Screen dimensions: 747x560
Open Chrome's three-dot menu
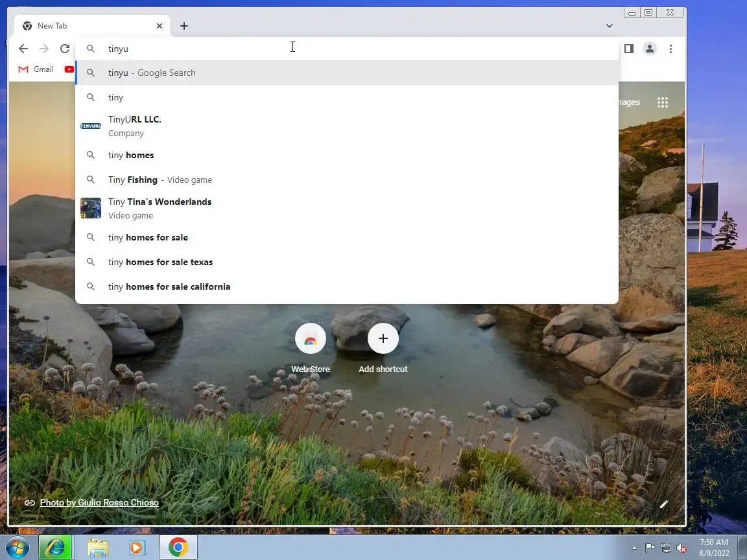pos(670,49)
